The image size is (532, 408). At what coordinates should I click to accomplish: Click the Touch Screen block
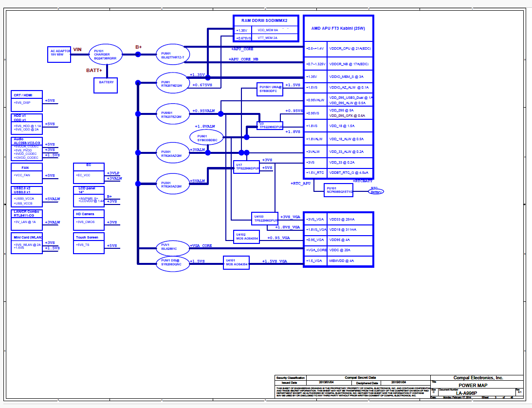click(89, 243)
